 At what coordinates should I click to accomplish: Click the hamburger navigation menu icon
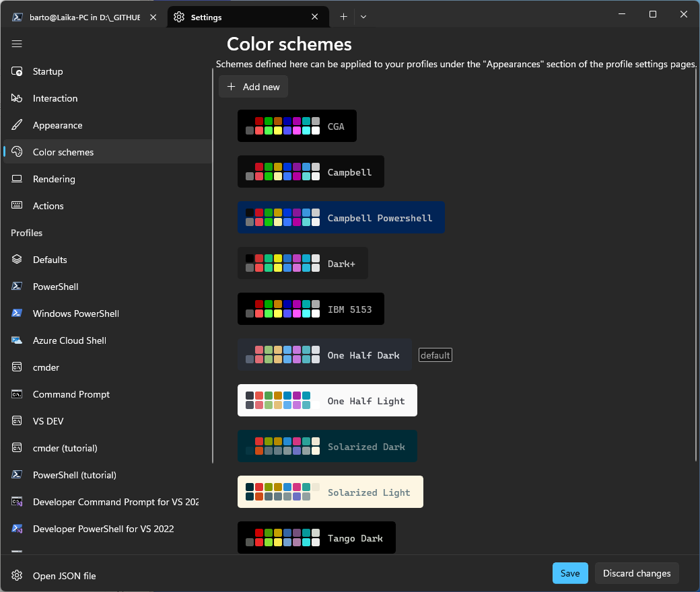click(x=17, y=44)
